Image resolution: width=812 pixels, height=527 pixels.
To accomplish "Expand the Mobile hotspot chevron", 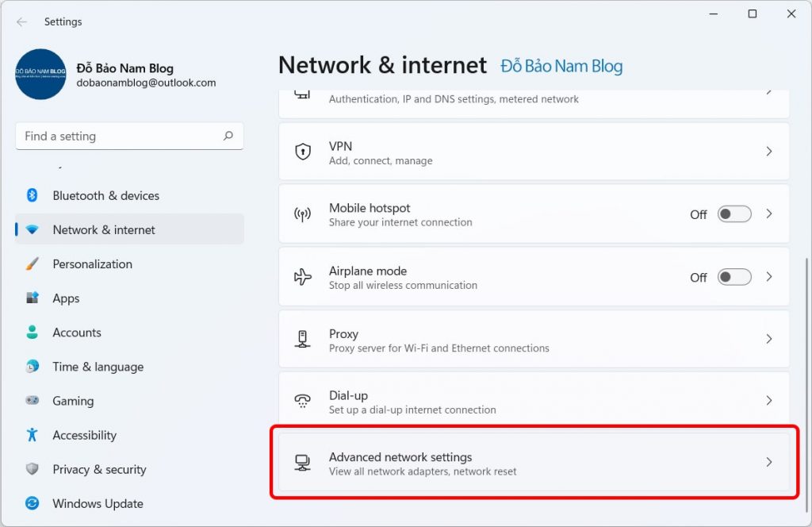I will (769, 213).
